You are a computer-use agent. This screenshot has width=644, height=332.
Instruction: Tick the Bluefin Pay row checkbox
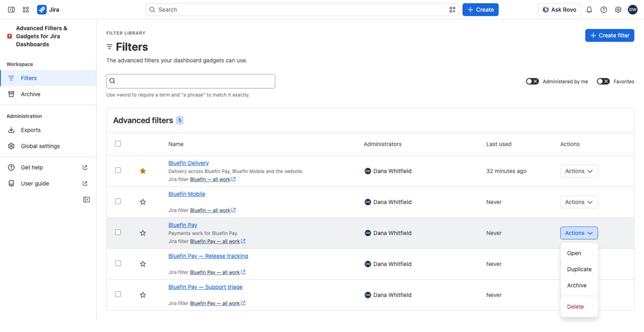pos(118,232)
